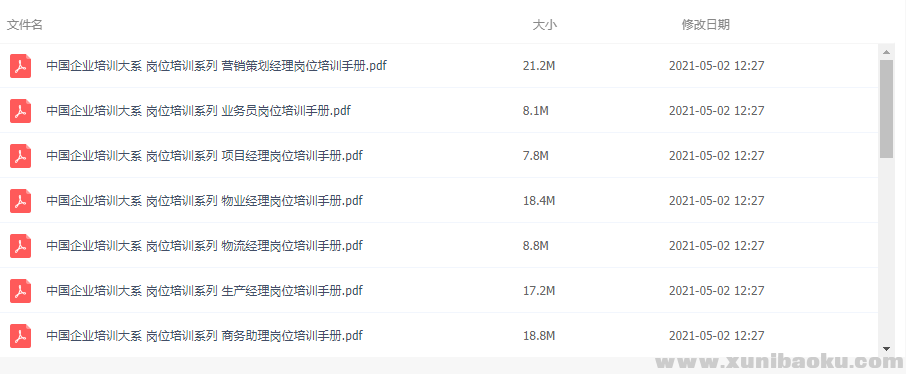Open 商务助理岗位培训手册.pdf file name
The image size is (906, 374).
[204, 336]
